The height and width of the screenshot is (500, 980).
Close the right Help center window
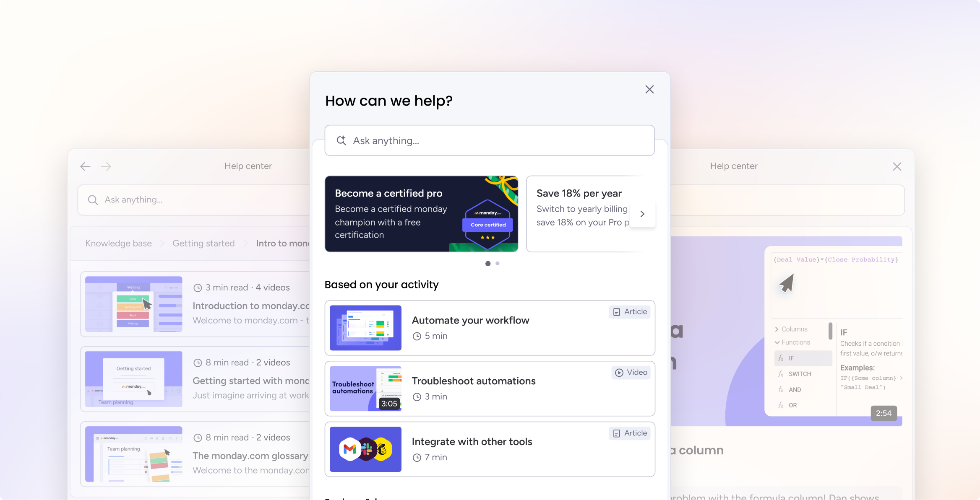897,166
